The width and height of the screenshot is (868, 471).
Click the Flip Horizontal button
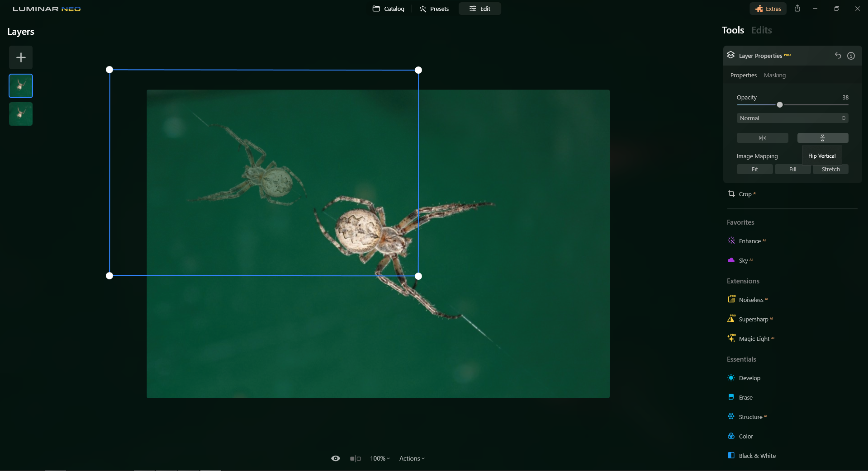pyautogui.click(x=763, y=138)
